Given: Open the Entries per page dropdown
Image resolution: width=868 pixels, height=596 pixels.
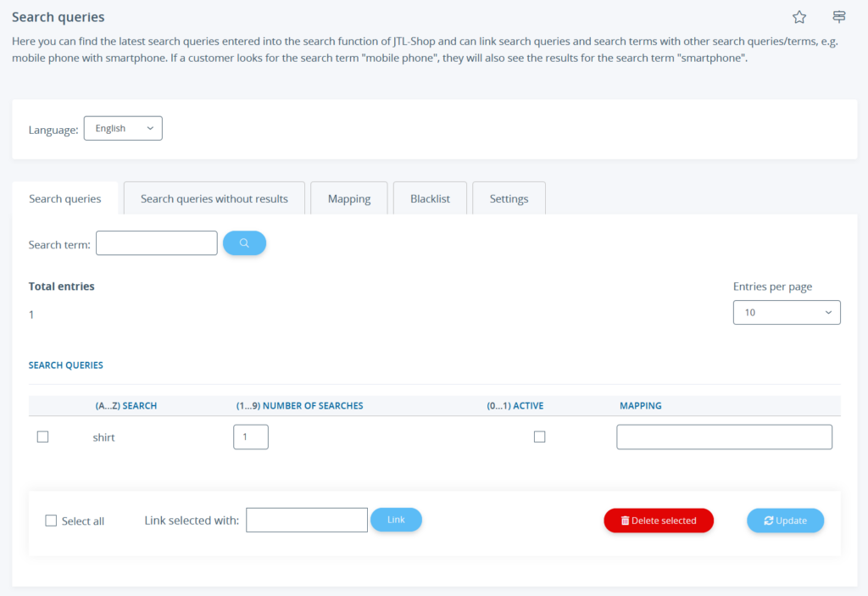Looking at the screenshot, I should (786, 312).
